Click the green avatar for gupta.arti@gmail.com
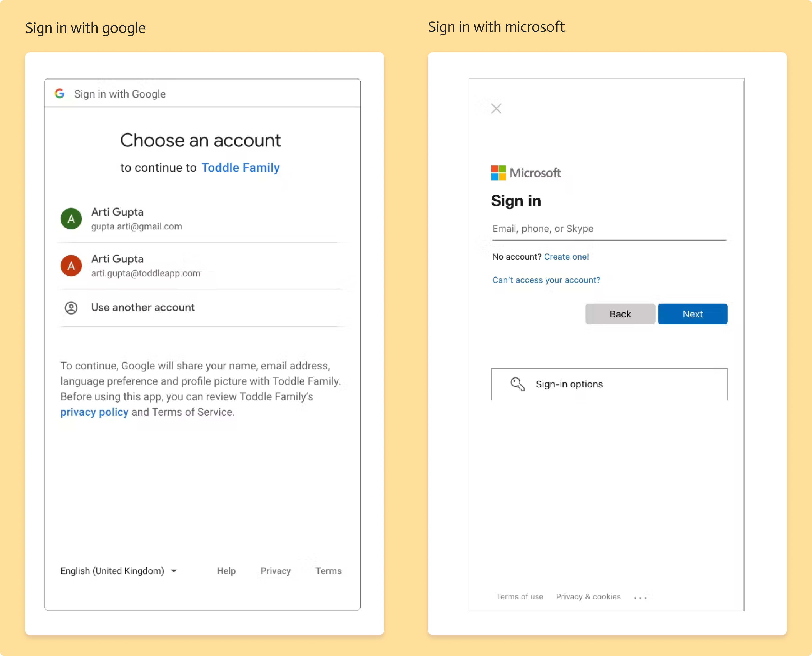The height and width of the screenshot is (656, 812). pyautogui.click(x=71, y=219)
